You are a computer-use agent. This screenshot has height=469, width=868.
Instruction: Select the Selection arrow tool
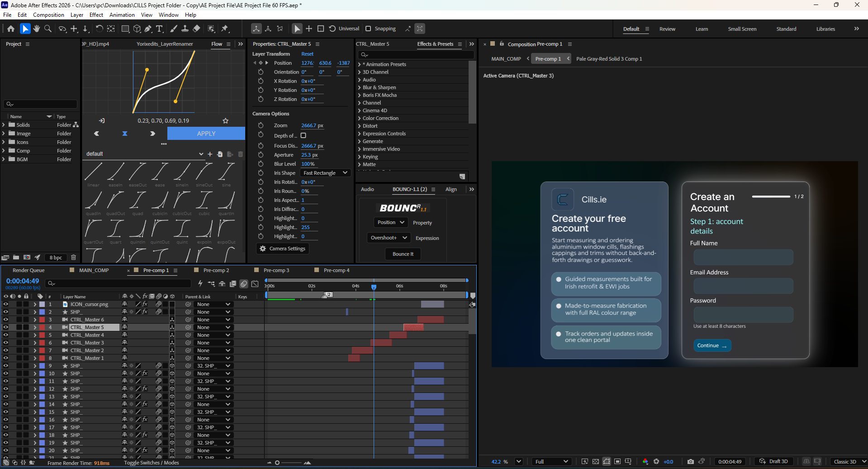pos(25,29)
